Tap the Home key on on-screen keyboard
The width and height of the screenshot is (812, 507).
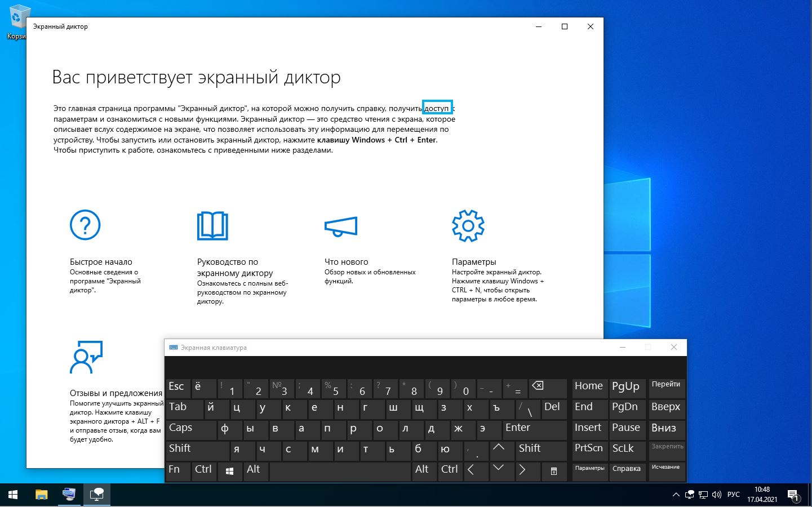(x=590, y=388)
